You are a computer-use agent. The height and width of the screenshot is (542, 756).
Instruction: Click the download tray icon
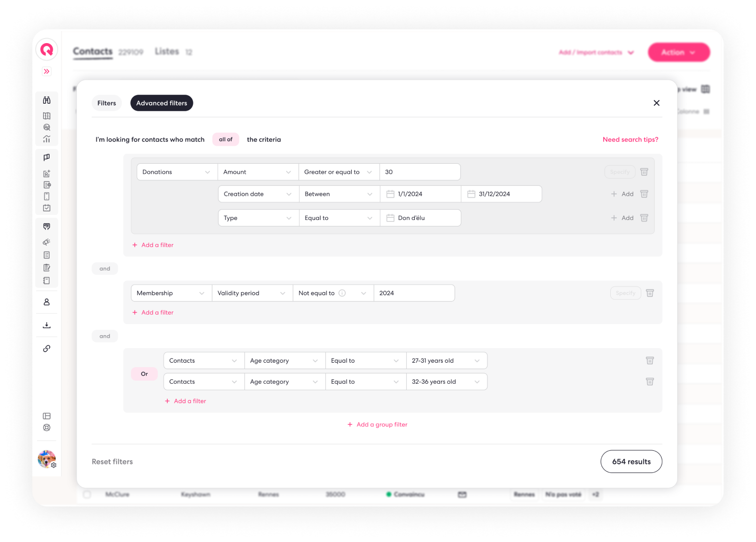click(47, 325)
